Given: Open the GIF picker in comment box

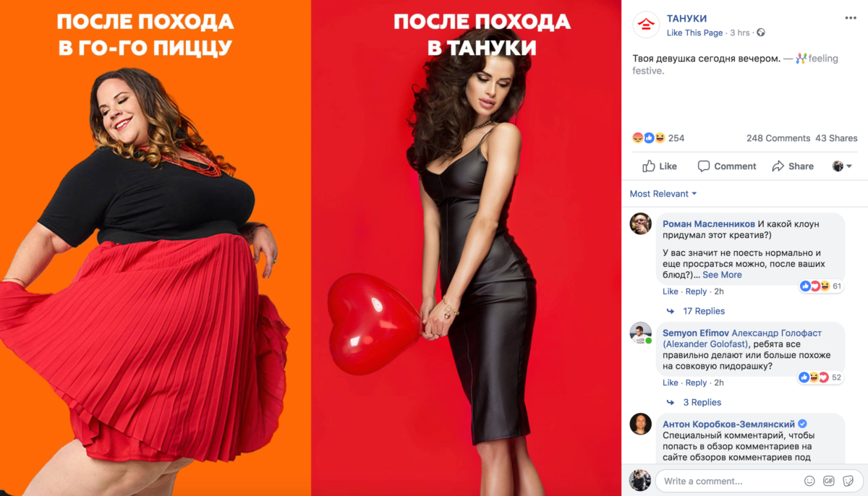Looking at the screenshot, I should point(829,481).
